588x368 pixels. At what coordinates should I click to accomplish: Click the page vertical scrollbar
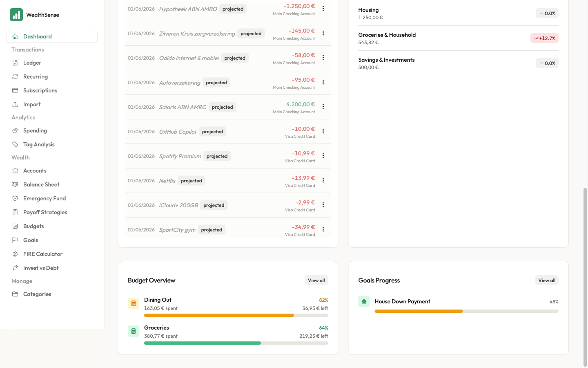click(585, 277)
